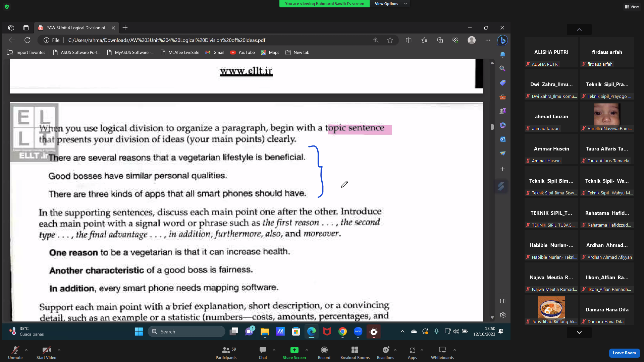Click the scroll-down arrow of PDF viewer
This screenshot has height=362, width=644.
pos(492,317)
